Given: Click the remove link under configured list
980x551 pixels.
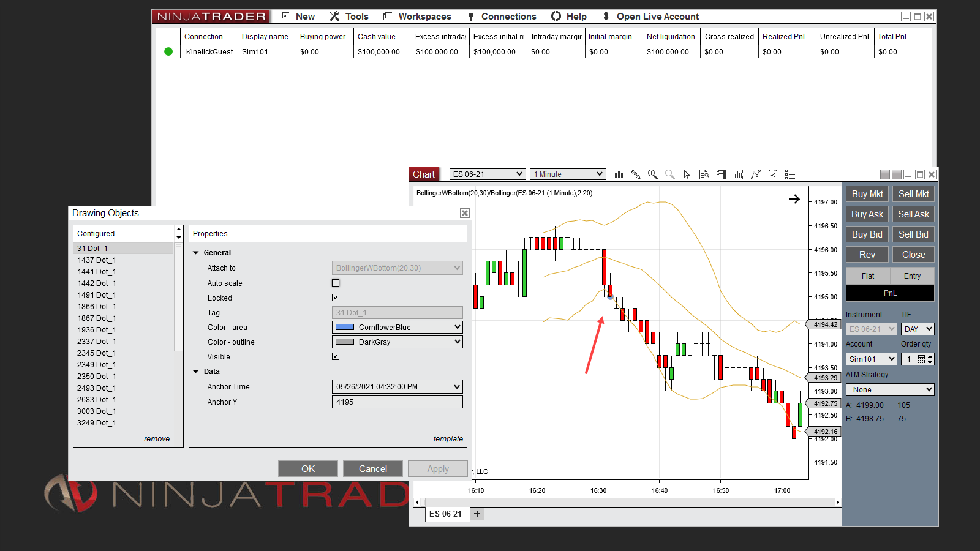Looking at the screenshot, I should pyautogui.click(x=157, y=439).
